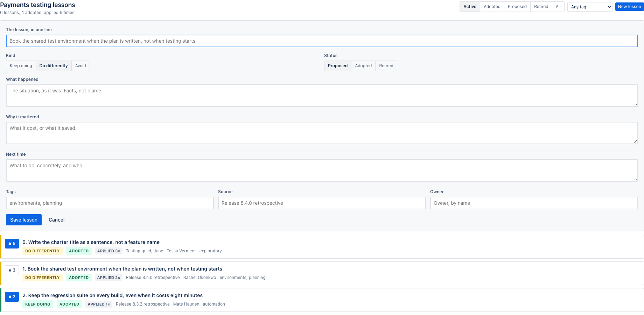The image size is (644, 315).
Task: Click 'environments, planning' tag in list row
Action: click(x=243, y=278)
